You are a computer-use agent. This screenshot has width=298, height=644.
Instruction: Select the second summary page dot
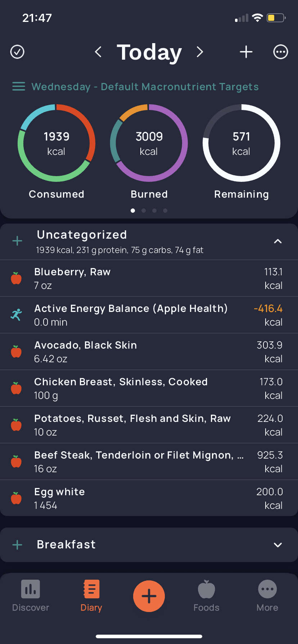point(144,211)
